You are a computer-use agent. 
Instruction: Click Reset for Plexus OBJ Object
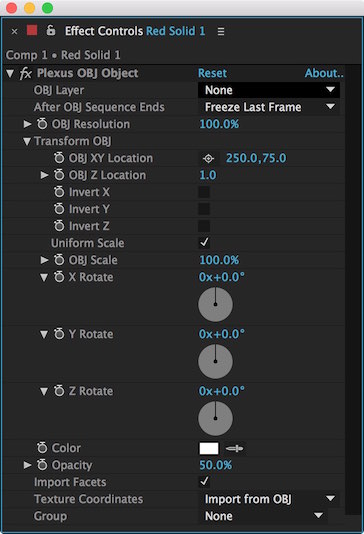pos(212,73)
